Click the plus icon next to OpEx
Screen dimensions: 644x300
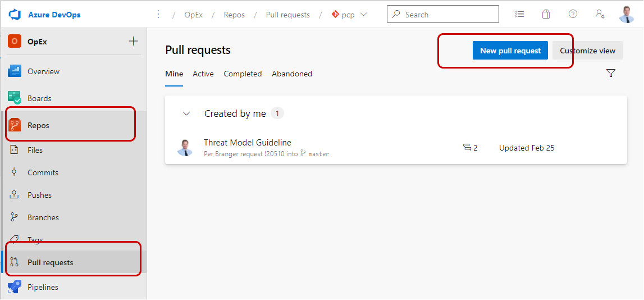click(x=133, y=41)
